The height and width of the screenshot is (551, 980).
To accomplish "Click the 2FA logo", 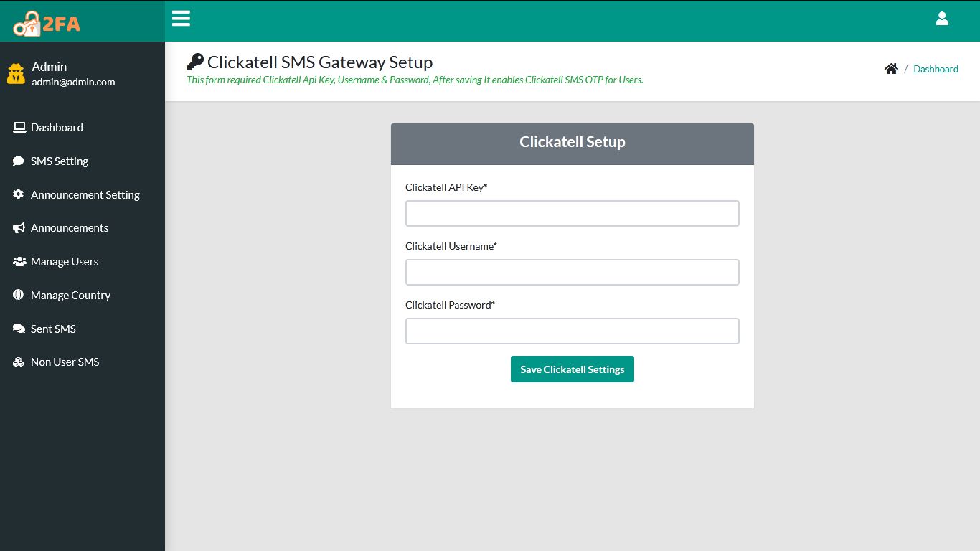I will (47, 24).
